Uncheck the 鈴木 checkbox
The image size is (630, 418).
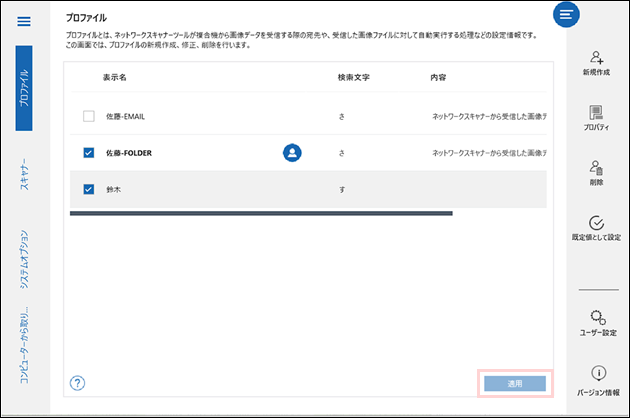point(88,189)
